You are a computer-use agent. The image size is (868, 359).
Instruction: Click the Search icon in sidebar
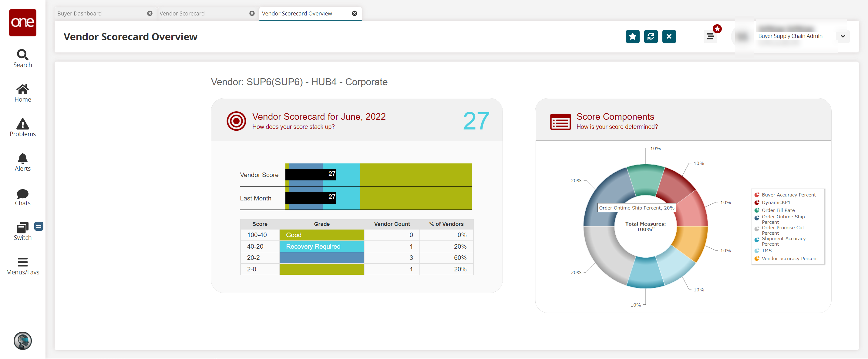pos(22,55)
